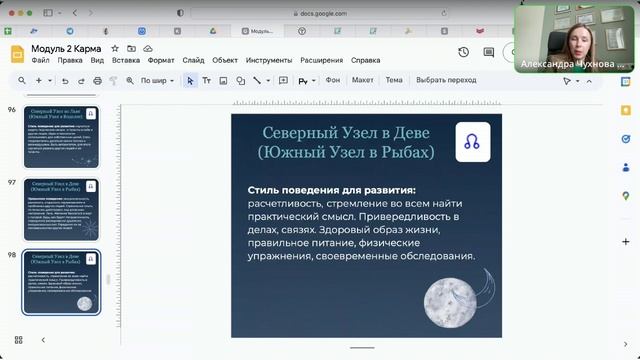
Task: Click the Макет button
Action: point(362,80)
